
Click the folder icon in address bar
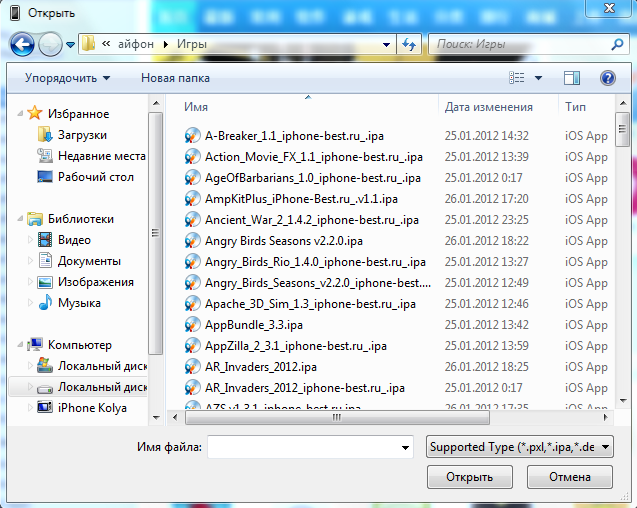[88, 43]
